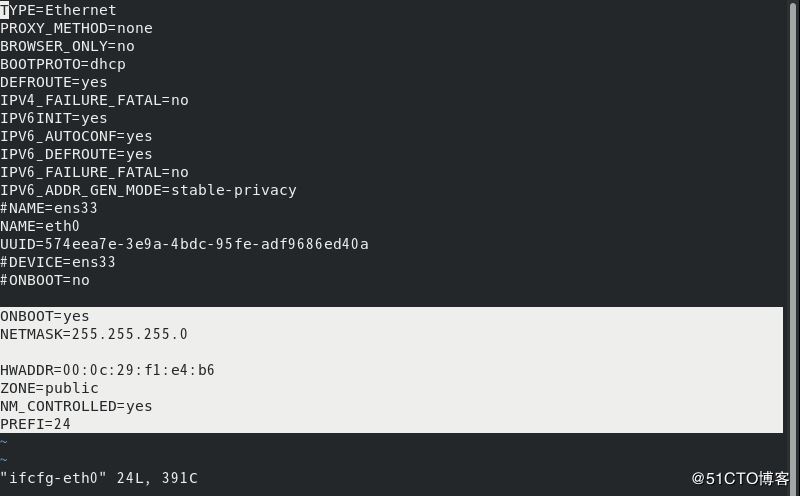This screenshot has width=800, height=496.
Task: Click the UUID value line
Action: (x=184, y=244)
